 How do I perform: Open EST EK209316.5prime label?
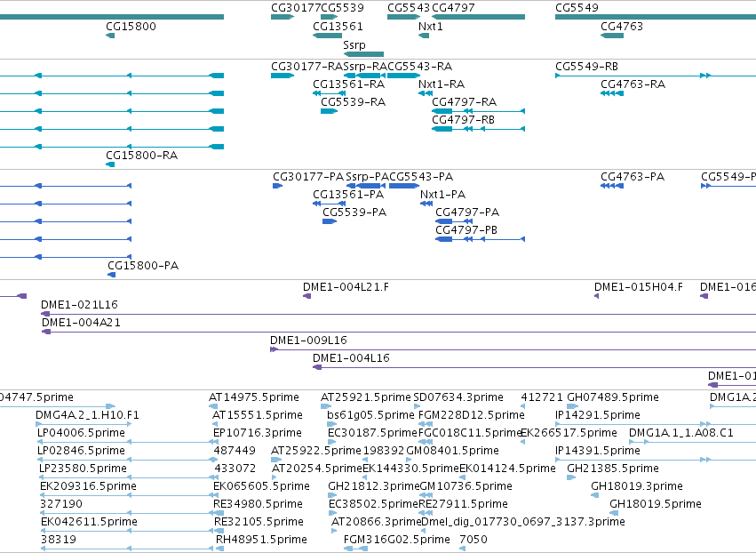coord(88,486)
